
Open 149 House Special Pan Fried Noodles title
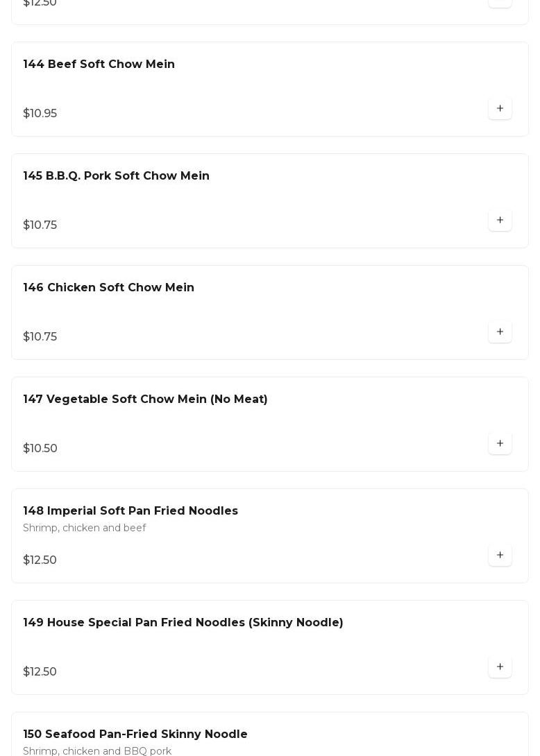(x=183, y=622)
